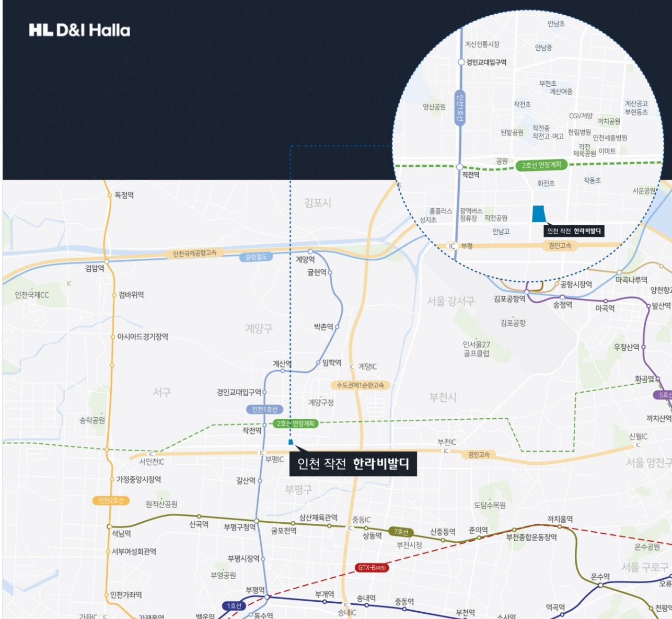
Task: Click the 계산전통시장 label in the inset
Action: point(482,44)
